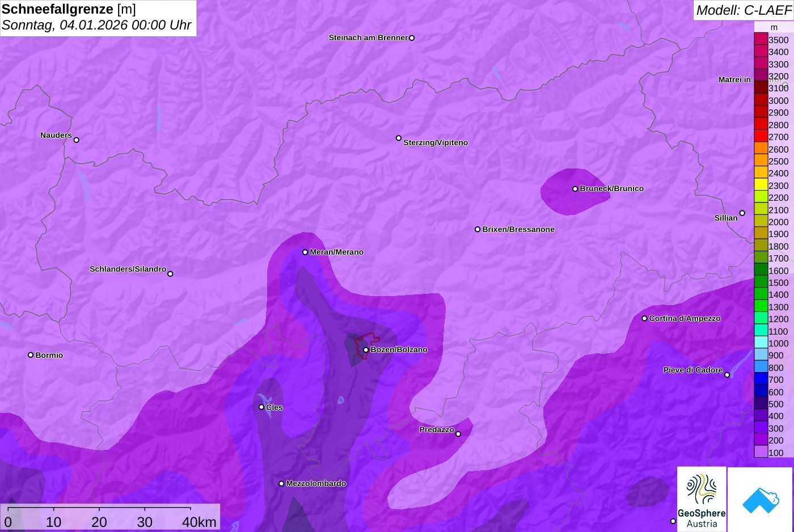Screen dimensions: 794x532
Task: Click the Schneefallgrenze [m] title text
Action: pyautogui.click(x=69, y=9)
